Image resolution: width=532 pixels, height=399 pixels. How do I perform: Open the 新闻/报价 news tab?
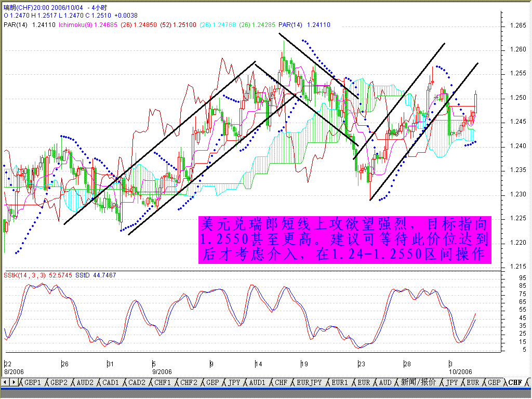[418, 382]
